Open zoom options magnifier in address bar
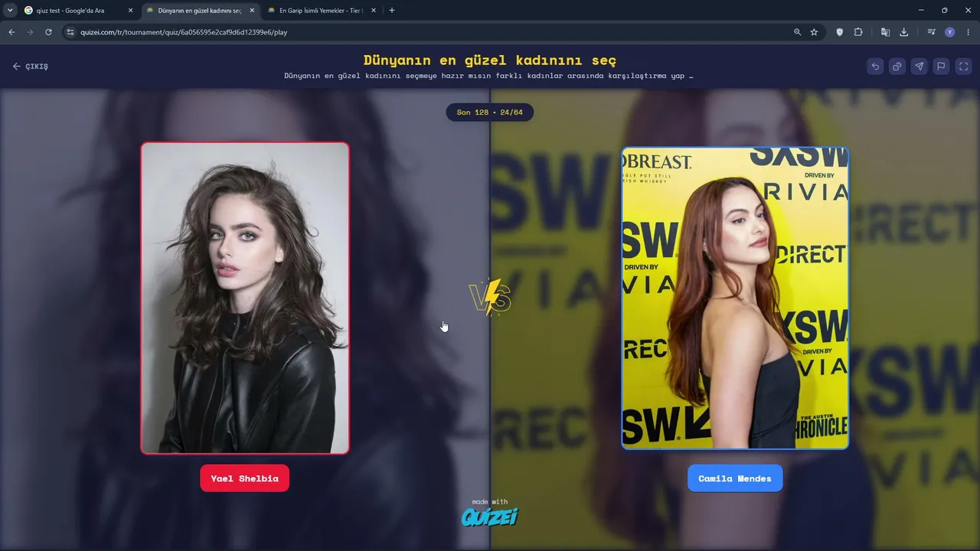The width and height of the screenshot is (980, 551). [797, 32]
